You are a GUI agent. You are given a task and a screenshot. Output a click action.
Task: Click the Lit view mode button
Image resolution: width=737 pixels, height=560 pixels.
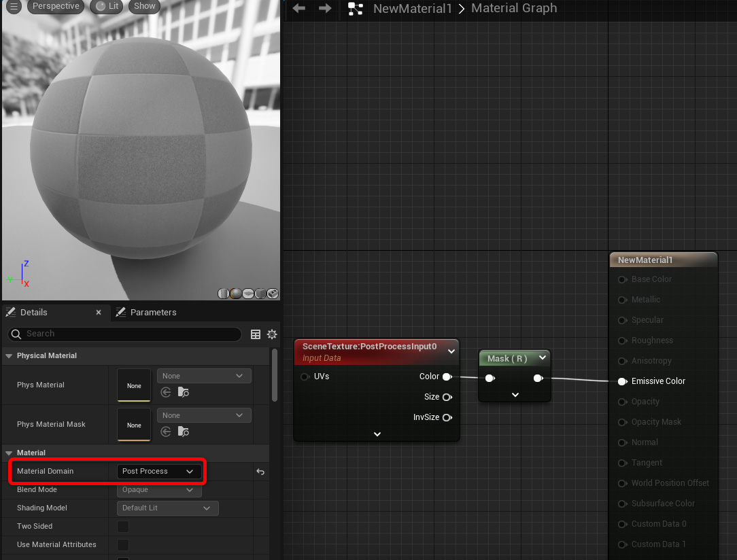coord(107,6)
